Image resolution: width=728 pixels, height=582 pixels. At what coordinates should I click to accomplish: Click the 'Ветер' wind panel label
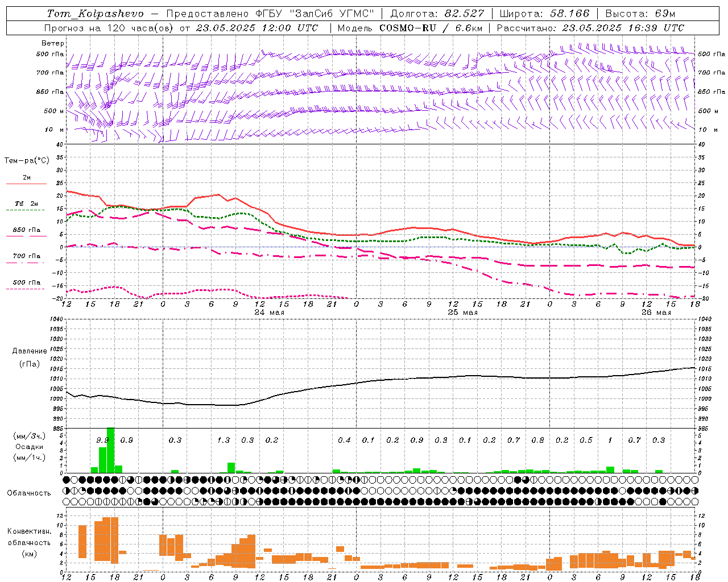pos(52,43)
